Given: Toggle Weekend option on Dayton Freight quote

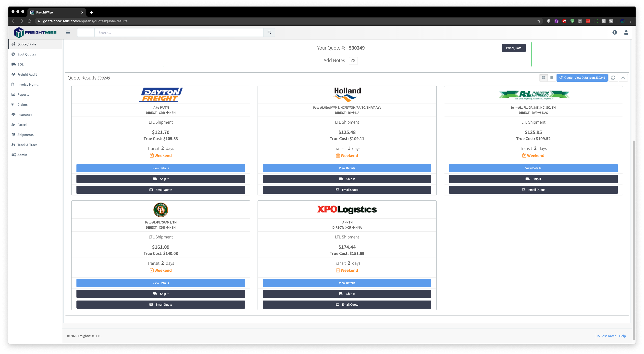Looking at the screenshot, I should click(x=161, y=155).
